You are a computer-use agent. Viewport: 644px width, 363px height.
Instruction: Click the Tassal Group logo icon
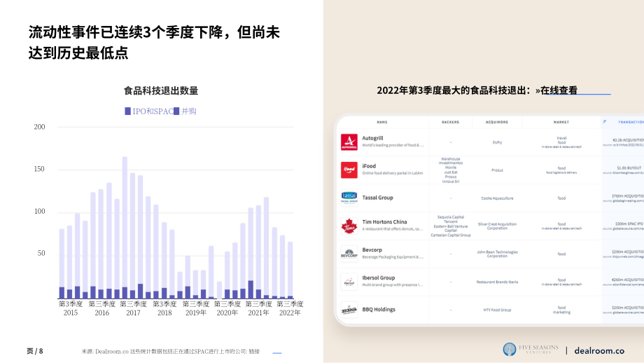click(x=349, y=198)
